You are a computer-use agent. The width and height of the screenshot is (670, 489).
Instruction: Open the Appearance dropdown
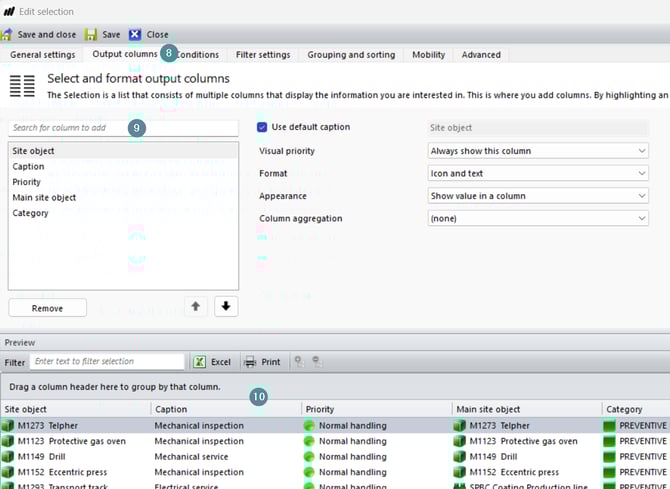pos(538,196)
